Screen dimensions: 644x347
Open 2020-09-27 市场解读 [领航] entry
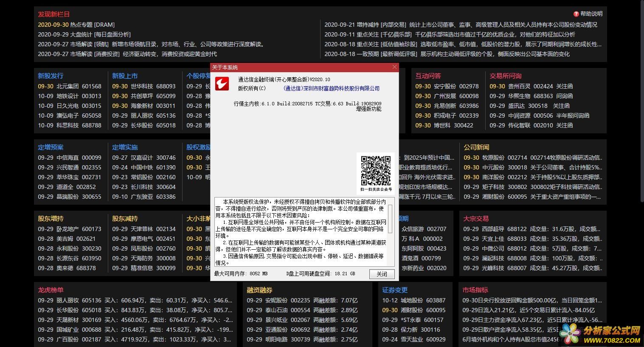pyautogui.click(x=151, y=44)
